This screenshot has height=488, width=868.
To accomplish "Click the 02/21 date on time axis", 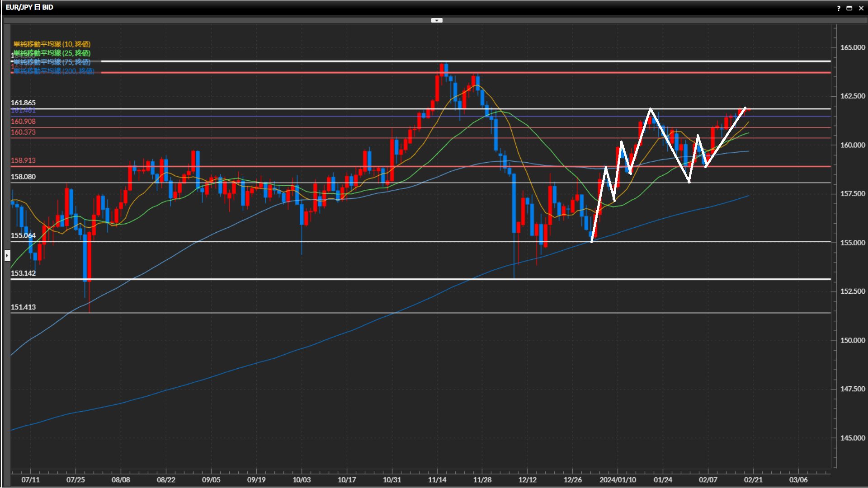I will tap(753, 480).
